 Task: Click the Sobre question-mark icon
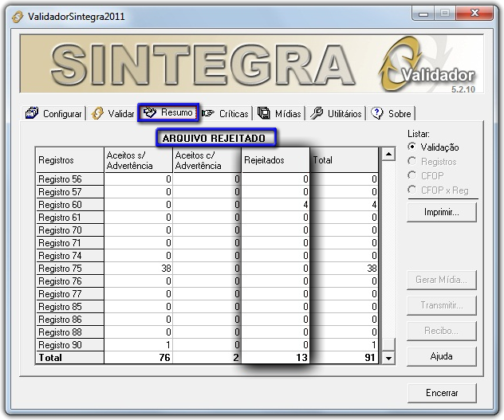point(376,113)
